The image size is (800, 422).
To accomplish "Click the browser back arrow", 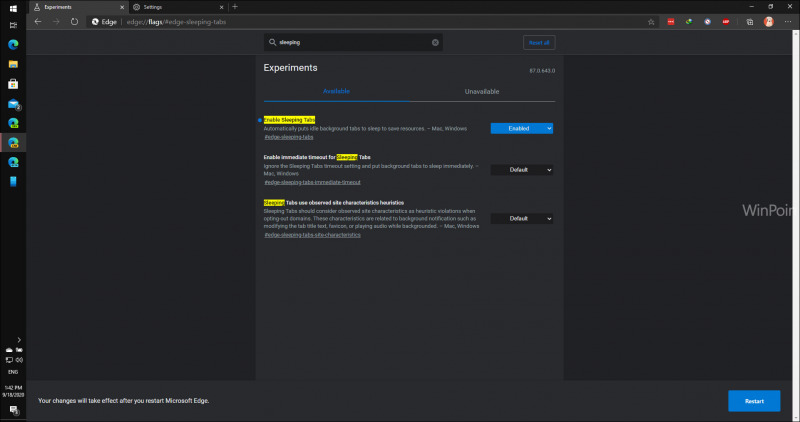I will [38, 22].
